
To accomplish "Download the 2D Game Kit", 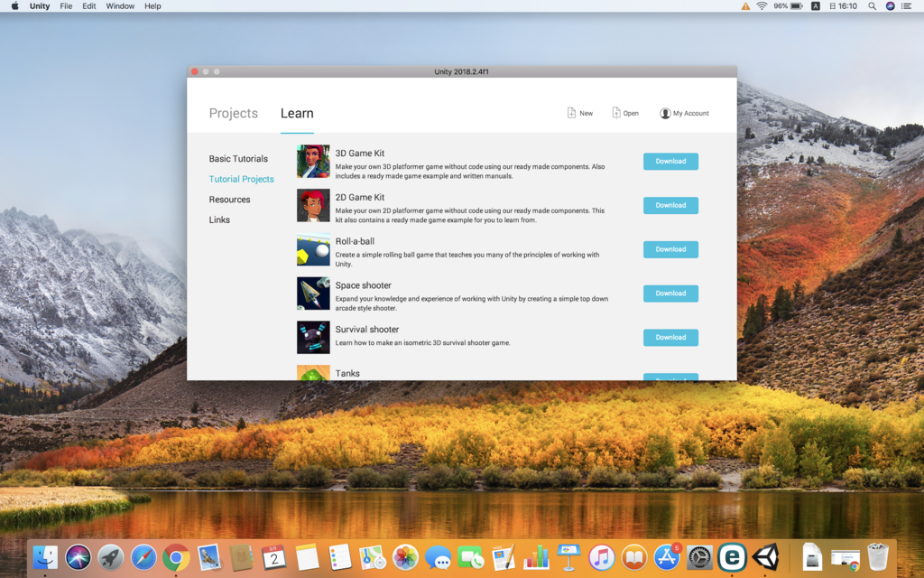I will tap(670, 205).
